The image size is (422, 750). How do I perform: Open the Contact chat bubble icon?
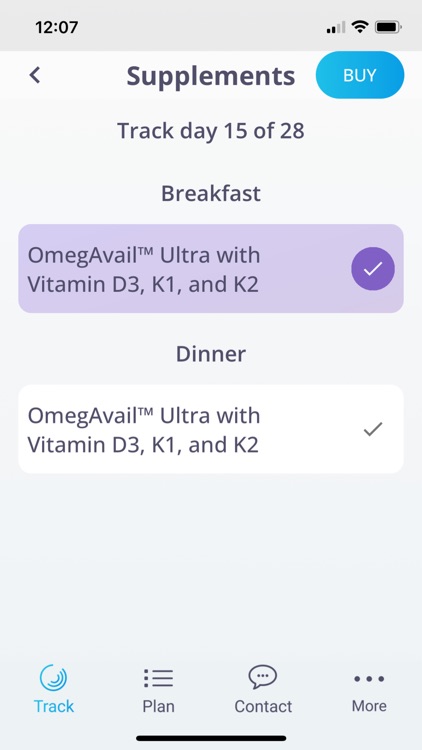pos(263,677)
